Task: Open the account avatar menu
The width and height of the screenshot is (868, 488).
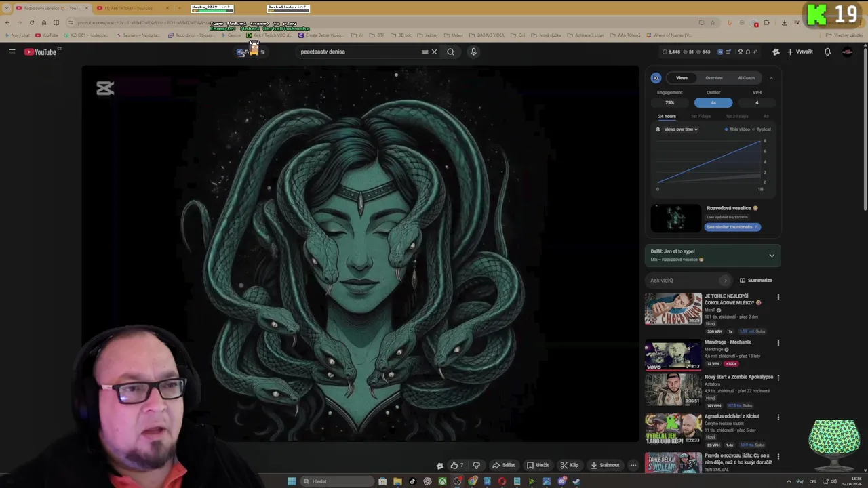Action: click(x=848, y=52)
